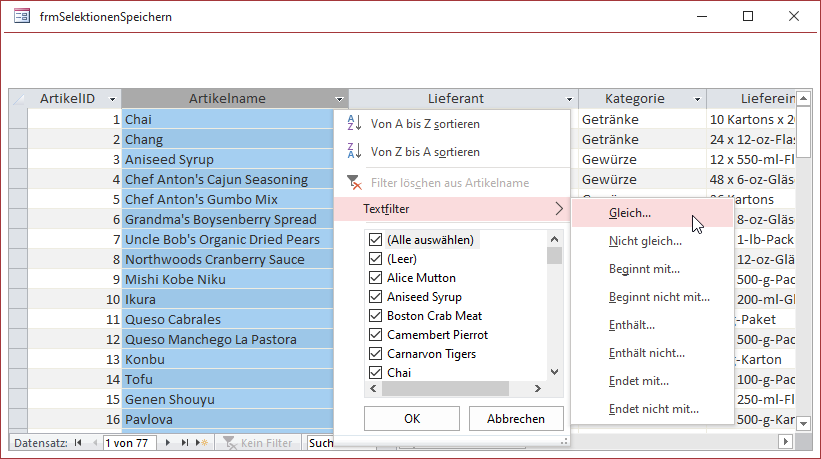Open the Lieferant column filter dropdown

point(569,99)
